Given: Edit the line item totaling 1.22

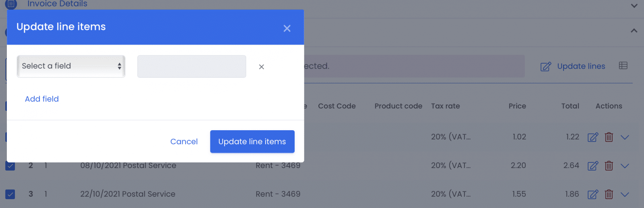Looking at the screenshot, I should (593, 137).
